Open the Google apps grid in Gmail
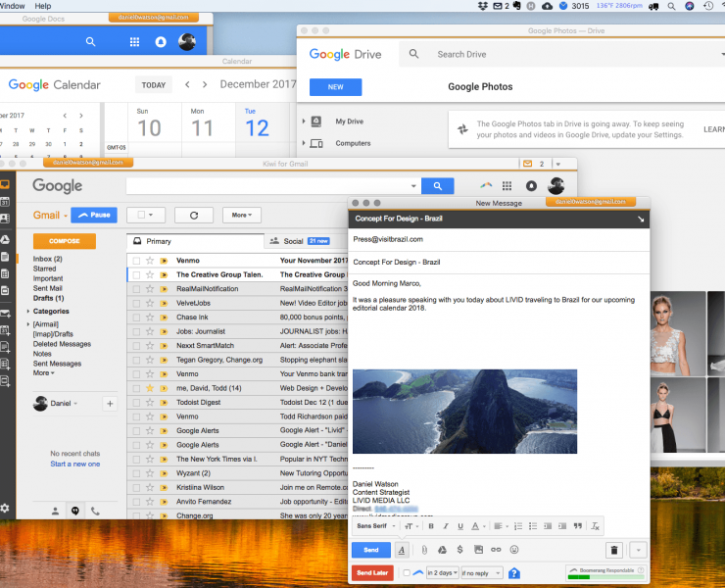Viewport: 725px width, 588px height. click(x=507, y=186)
